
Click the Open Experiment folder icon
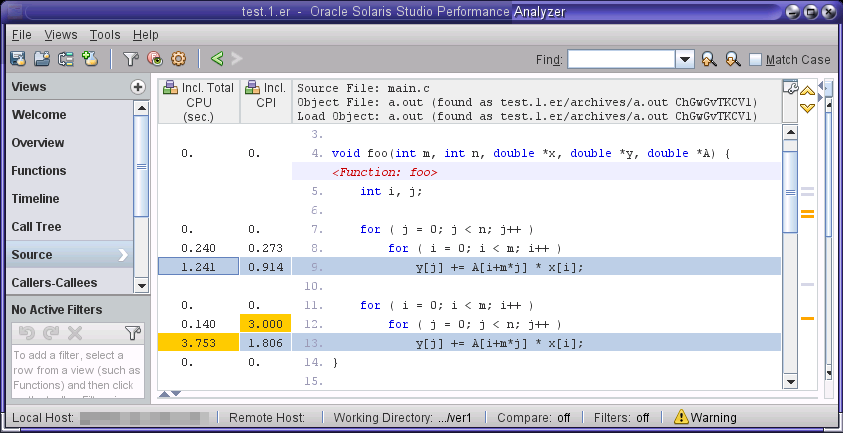(x=42, y=59)
